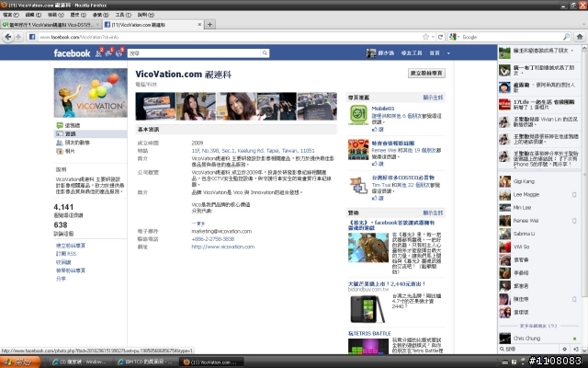Viewport: 588px width, 368px height.
Task: Switch to the Vico-DS1 browser tab
Action: 51,25
